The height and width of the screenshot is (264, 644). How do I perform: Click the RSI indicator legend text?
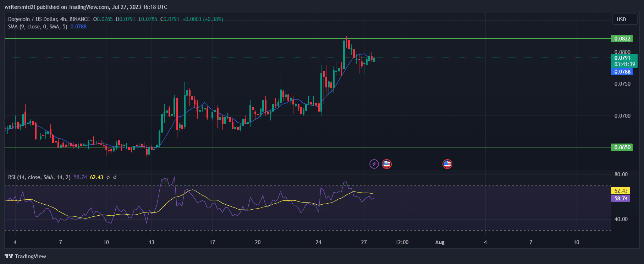pos(39,177)
